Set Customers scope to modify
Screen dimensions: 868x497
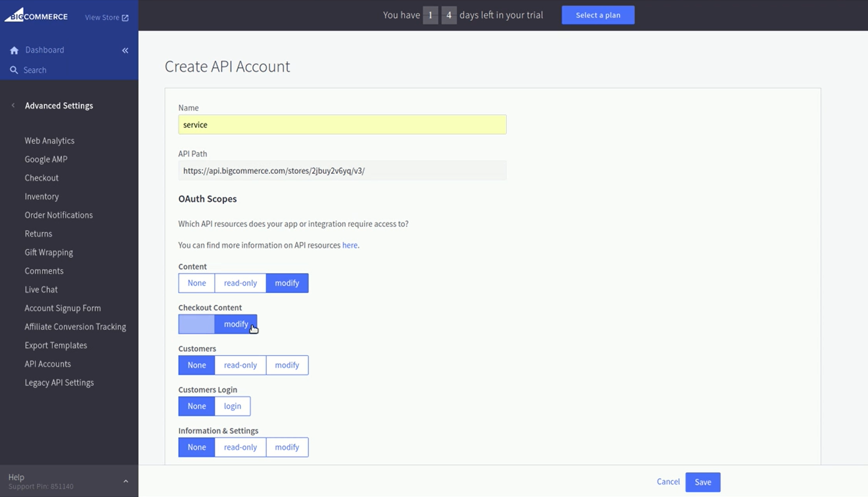[287, 365]
